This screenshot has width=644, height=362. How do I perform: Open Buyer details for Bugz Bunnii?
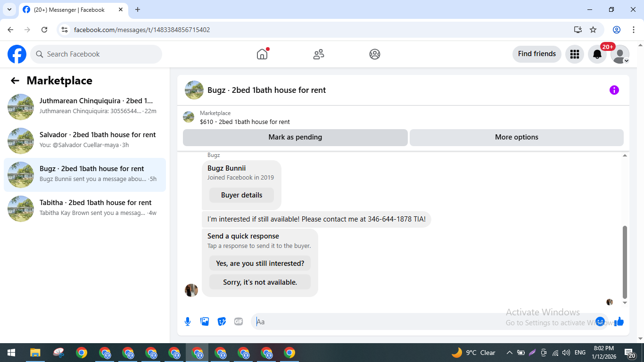(x=241, y=195)
